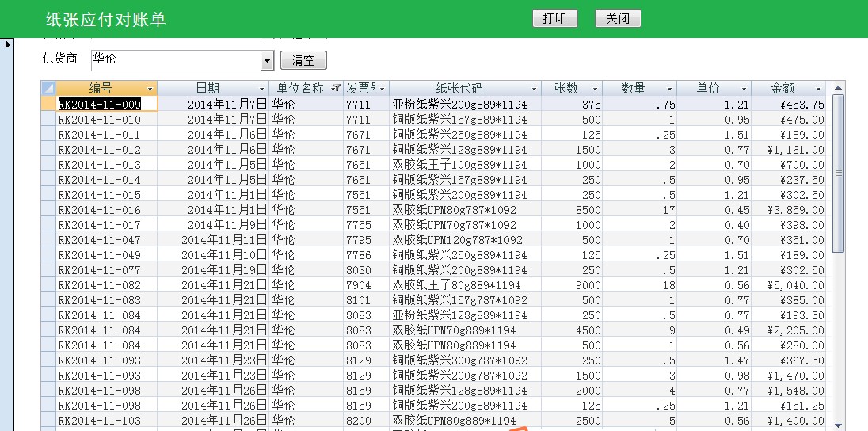
Task: Click the amount ¥453.75
Action: [789, 104]
